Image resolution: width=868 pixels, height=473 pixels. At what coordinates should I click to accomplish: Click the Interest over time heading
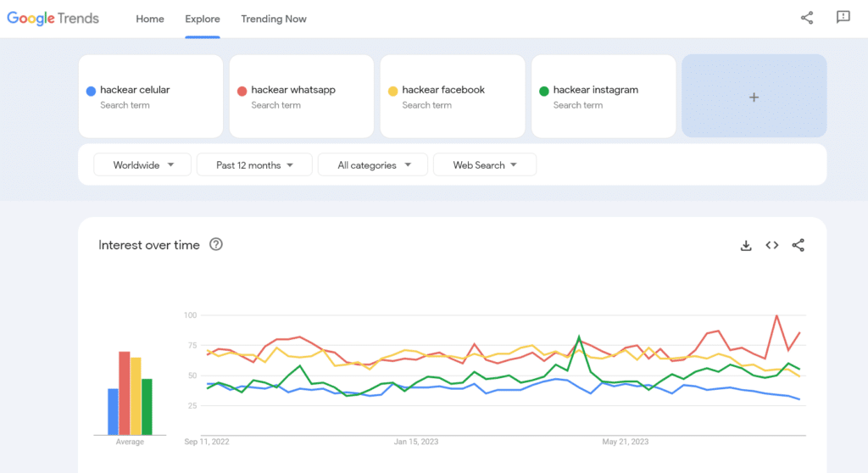(x=149, y=245)
